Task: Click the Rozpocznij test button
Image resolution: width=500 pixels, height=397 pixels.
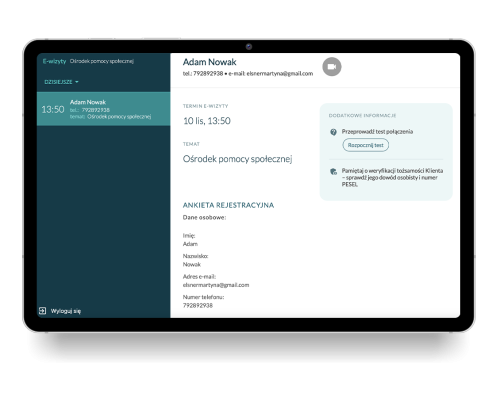Action: [366, 145]
